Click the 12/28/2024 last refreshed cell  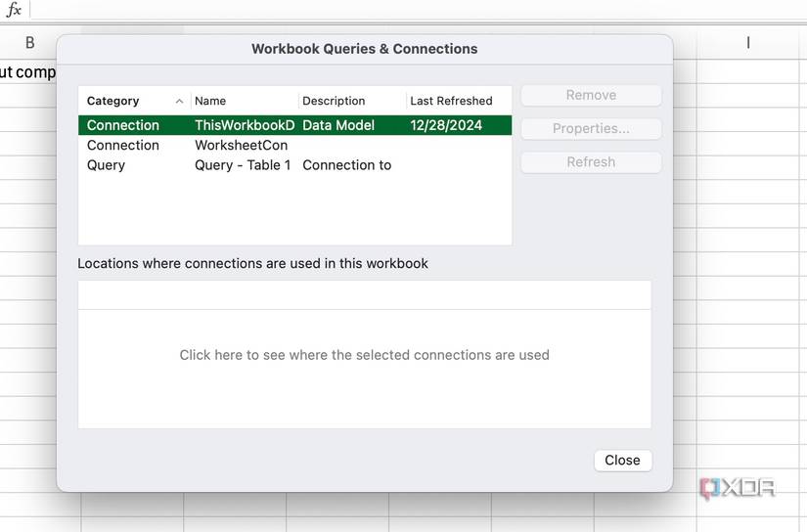point(446,125)
